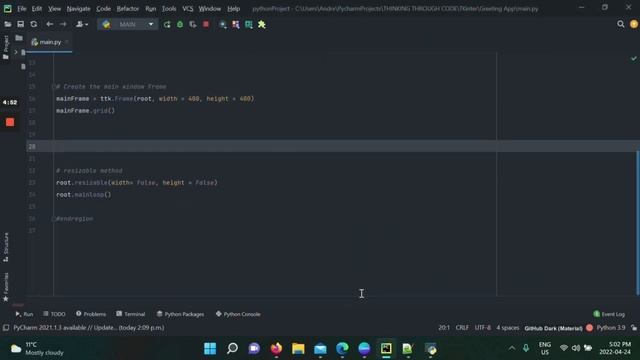Close the main.py tab
This screenshot has height=360, width=640.
[x=67, y=42]
